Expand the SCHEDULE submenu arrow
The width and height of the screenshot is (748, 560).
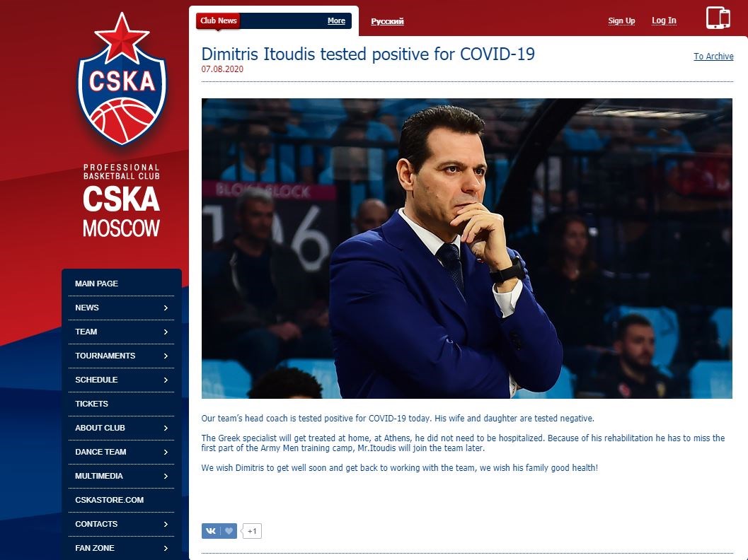coord(166,380)
